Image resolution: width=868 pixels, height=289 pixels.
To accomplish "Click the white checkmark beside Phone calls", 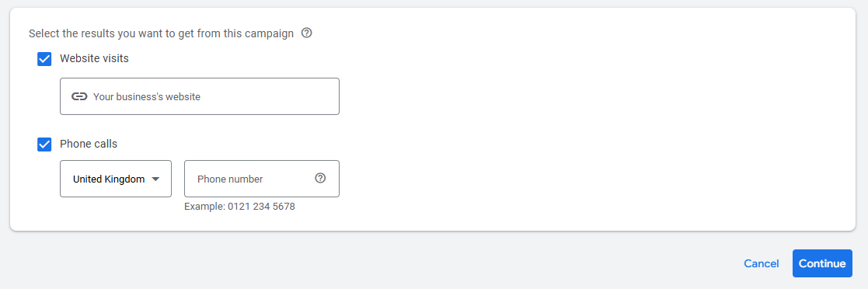I will click(44, 144).
